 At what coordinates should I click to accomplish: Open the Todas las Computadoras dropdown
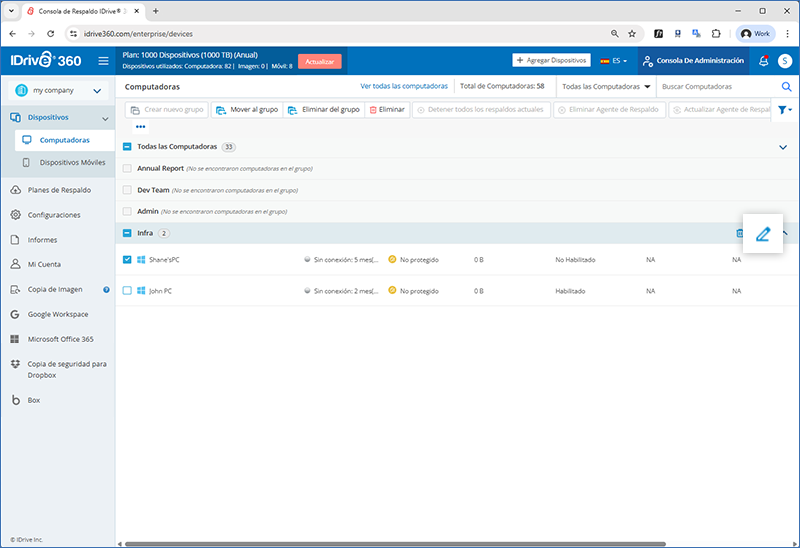(x=606, y=87)
